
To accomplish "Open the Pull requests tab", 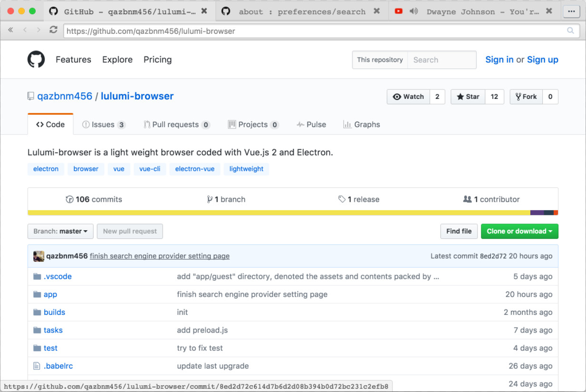I will [x=176, y=125].
